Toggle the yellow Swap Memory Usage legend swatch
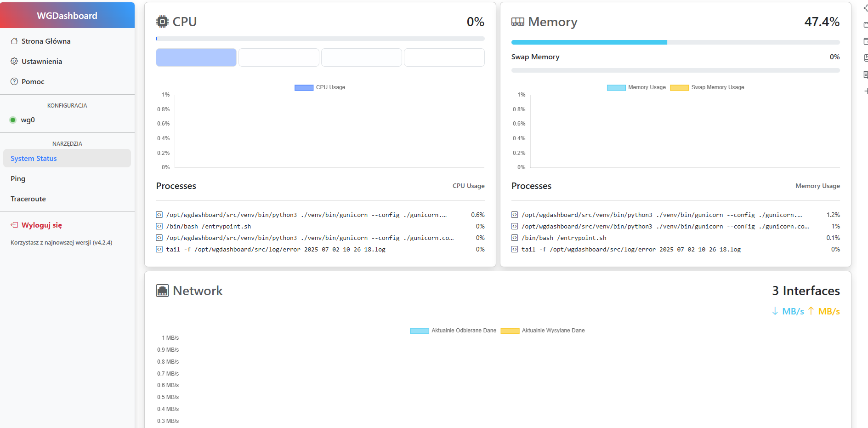868x428 pixels. (679, 87)
